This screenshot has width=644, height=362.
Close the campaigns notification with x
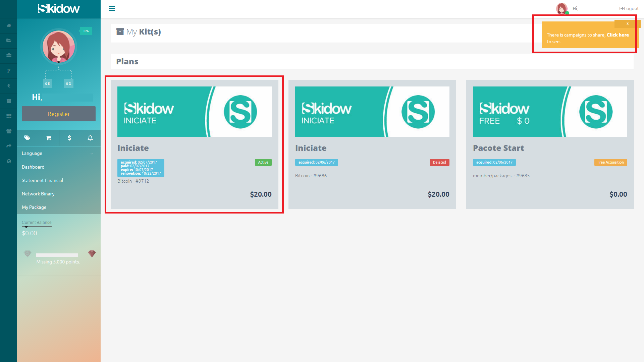click(x=627, y=24)
